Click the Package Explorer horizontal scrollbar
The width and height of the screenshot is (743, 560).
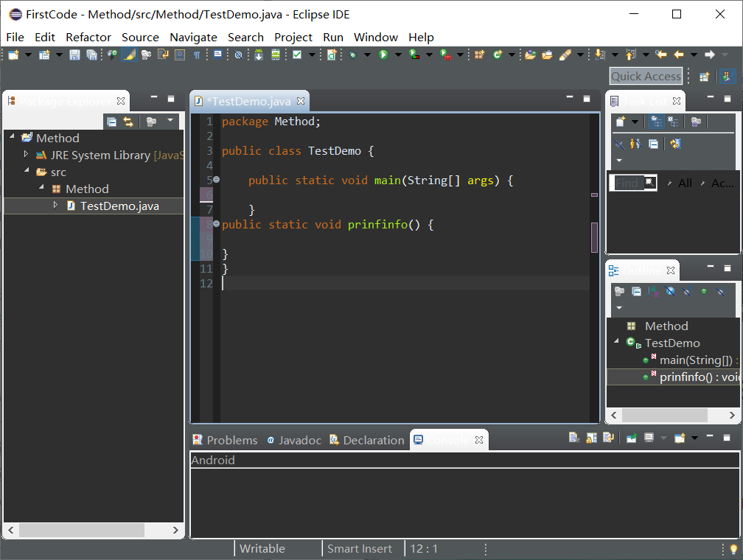click(x=83, y=530)
